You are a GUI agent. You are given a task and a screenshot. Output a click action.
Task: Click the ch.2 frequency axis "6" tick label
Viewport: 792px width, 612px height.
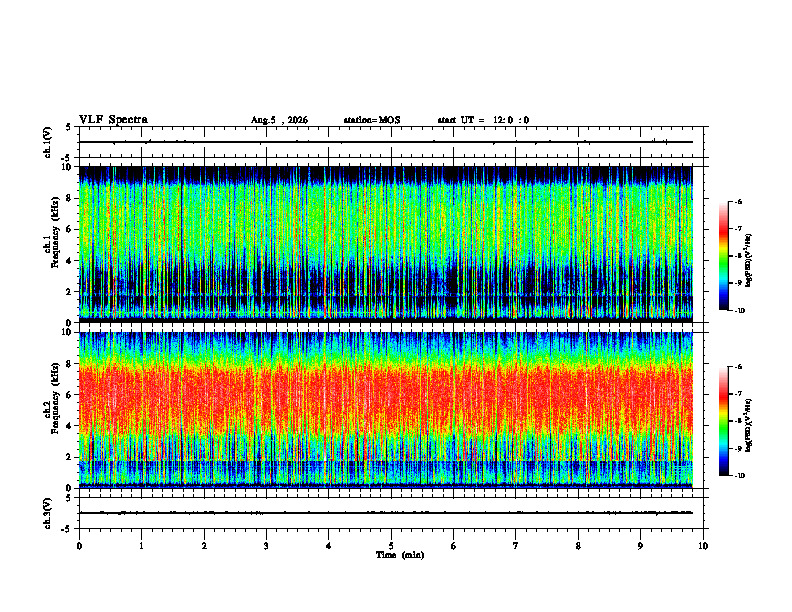[x=70, y=395]
